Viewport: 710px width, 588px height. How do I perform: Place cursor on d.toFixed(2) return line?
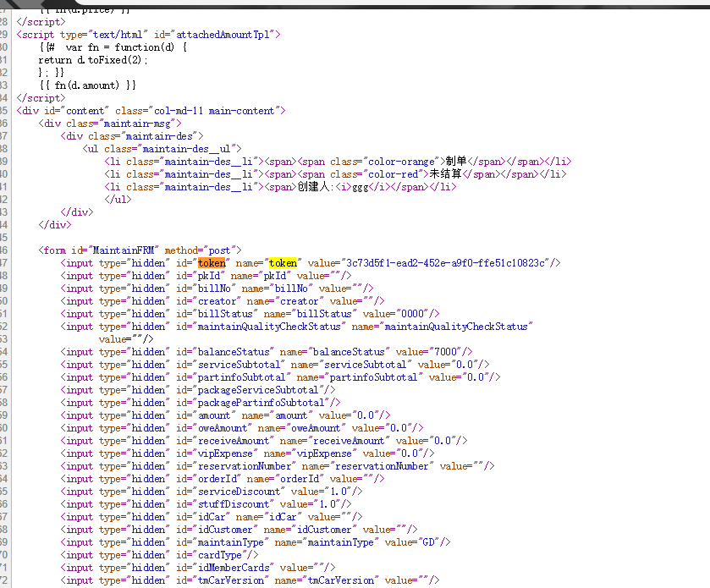point(92,60)
